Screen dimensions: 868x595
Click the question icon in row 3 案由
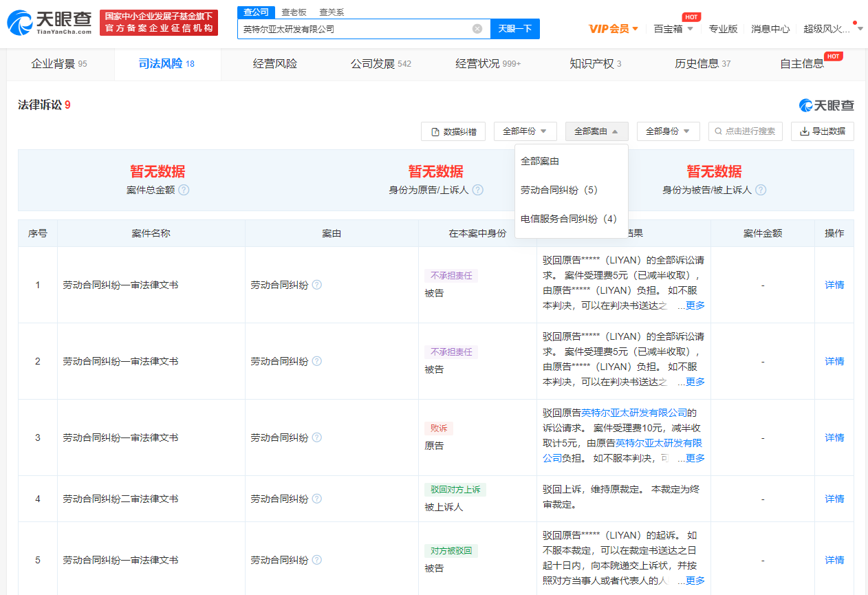click(x=317, y=437)
